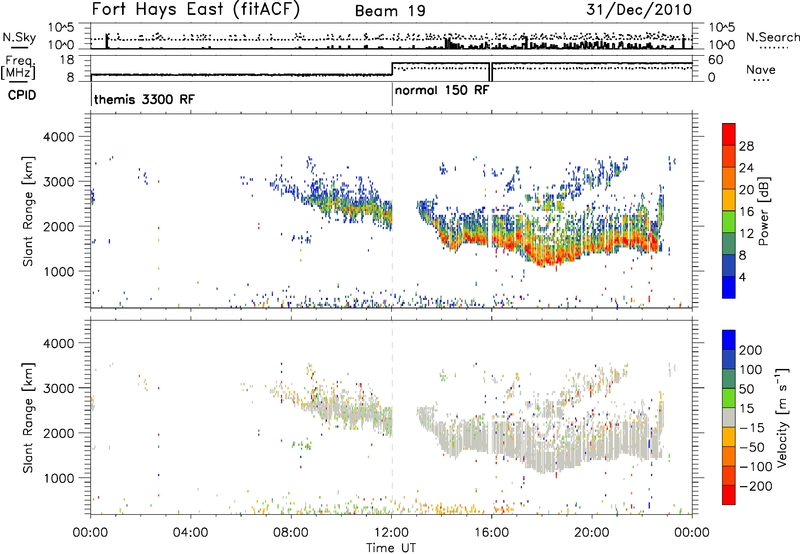Viewport: 800px width, 554px height.
Task: Click '1000' on velocity panel range axis
Action: pos(58,478)
